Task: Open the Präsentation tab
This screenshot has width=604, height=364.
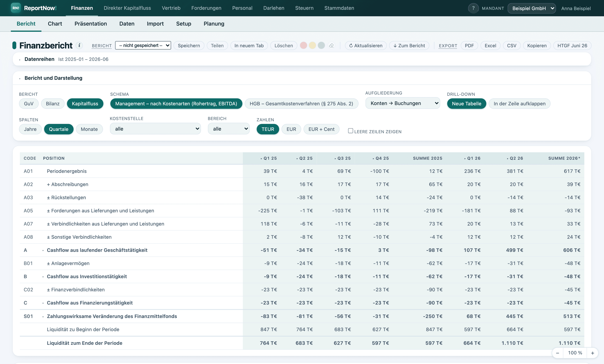Action: click(91, 24)
